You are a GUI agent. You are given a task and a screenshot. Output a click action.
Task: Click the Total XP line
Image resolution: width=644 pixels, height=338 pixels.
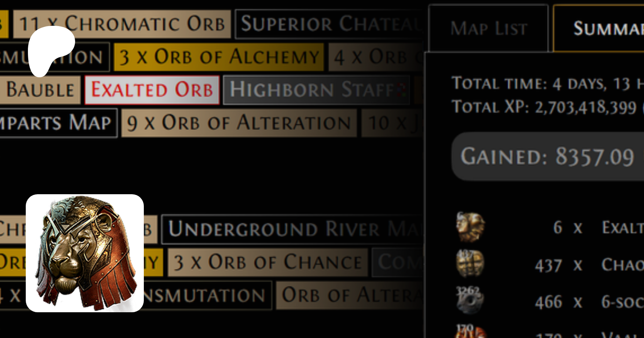[x=548, y=107]
